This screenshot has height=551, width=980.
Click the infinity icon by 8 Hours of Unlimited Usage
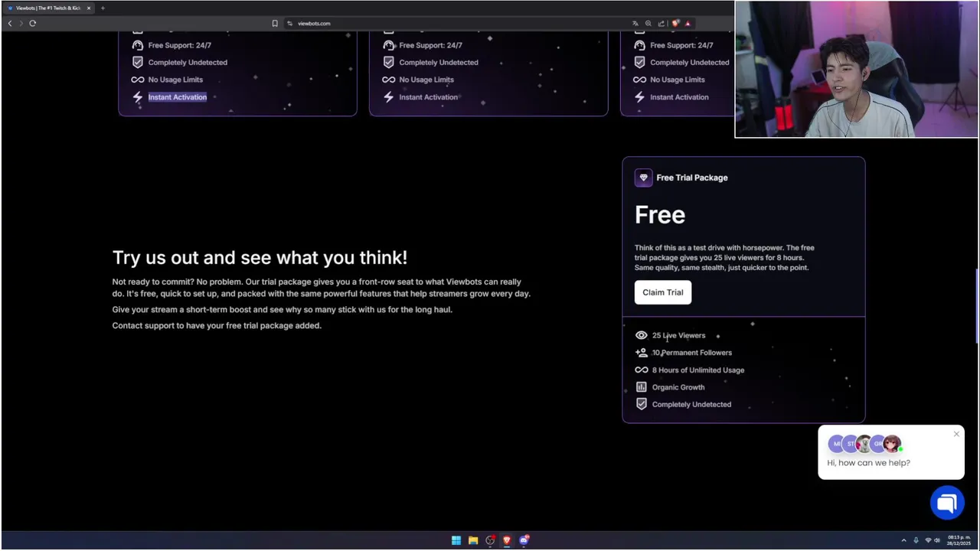642,370
